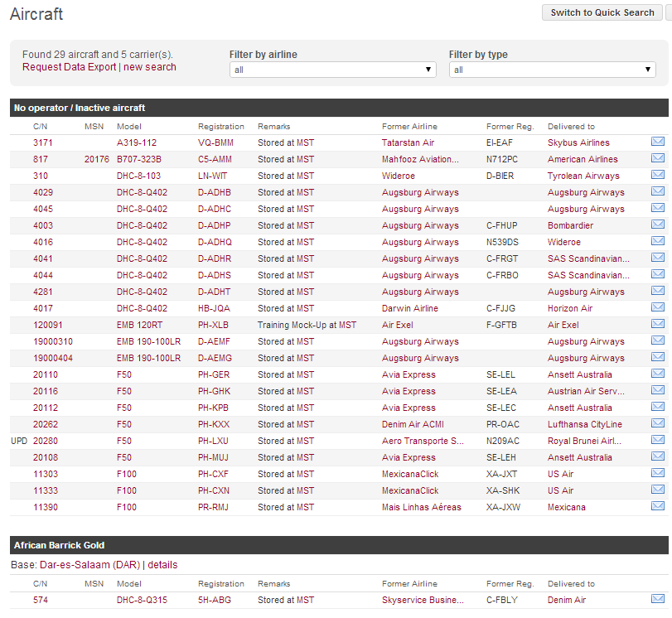Open Tatarstan Air former airline link
This screenshot has height=618, width=672.
(408, 143)
